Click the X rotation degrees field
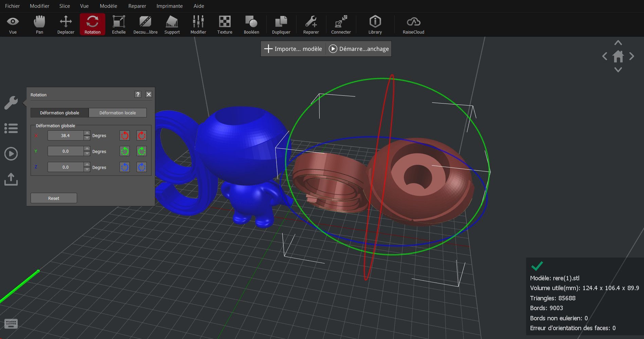The image size is (644, 339). [x=66, y=135]
